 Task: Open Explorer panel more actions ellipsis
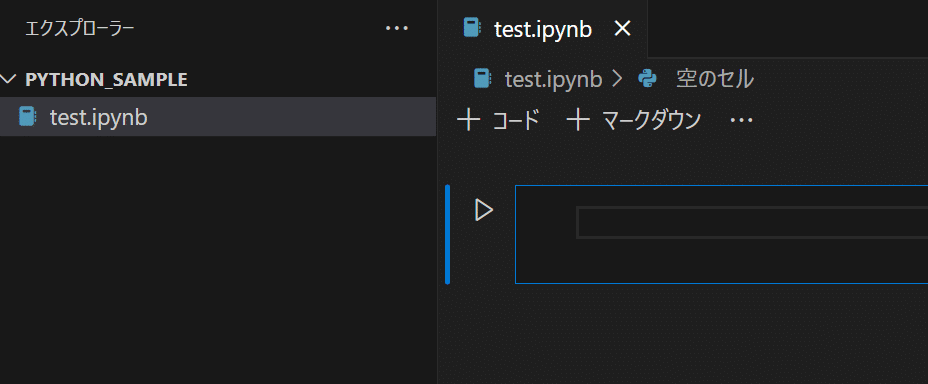click(397, 28)
